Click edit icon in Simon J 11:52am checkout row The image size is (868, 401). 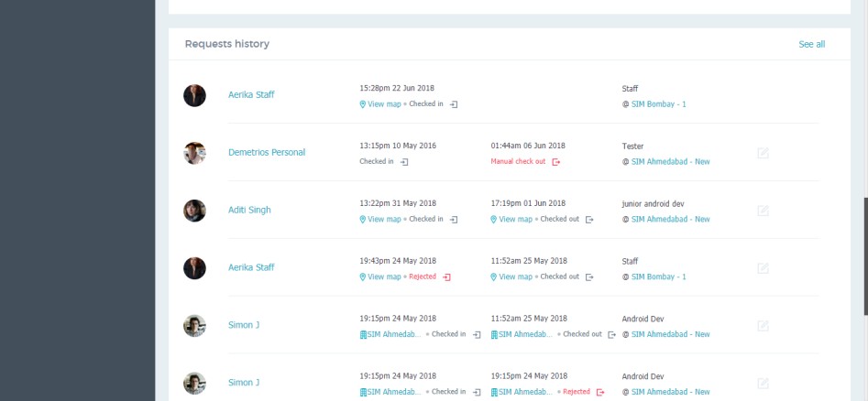coord(763,326)
